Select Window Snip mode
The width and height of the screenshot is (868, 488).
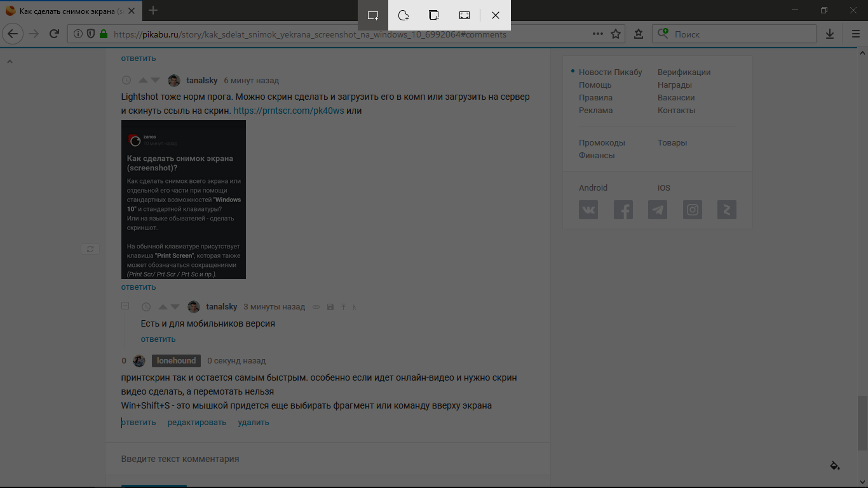point(434,15)
